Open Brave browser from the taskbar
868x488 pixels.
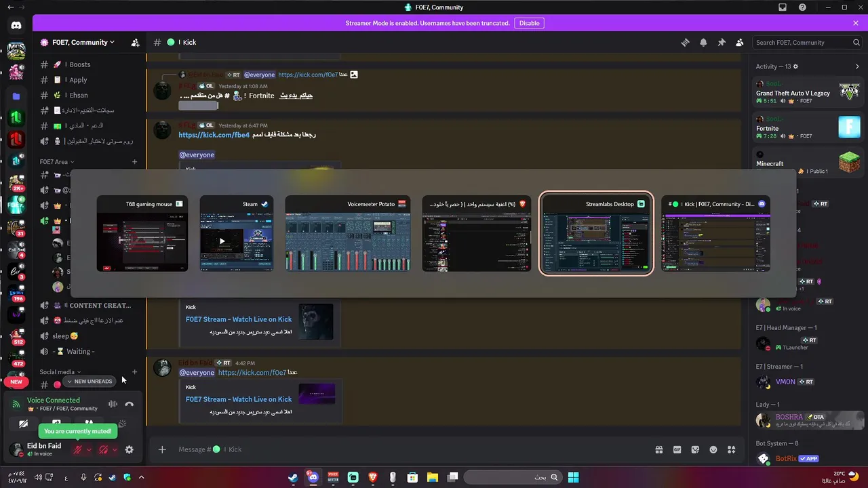(x=373, y=477)
